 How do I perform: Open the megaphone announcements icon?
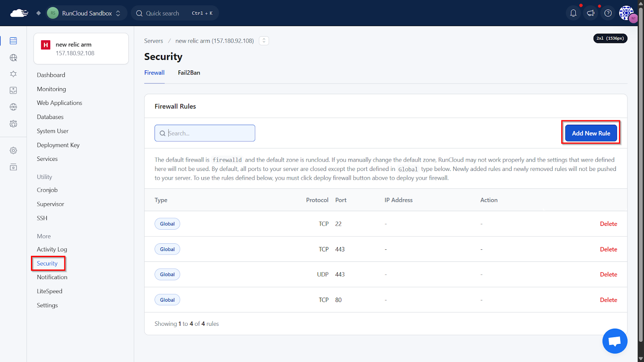(590, 13)
